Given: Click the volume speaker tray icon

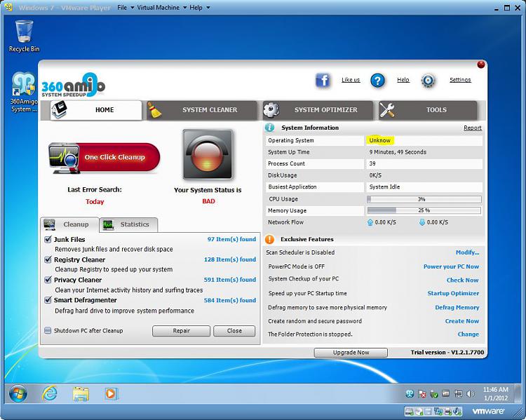Looking at the screenshot, I should 471,394.
